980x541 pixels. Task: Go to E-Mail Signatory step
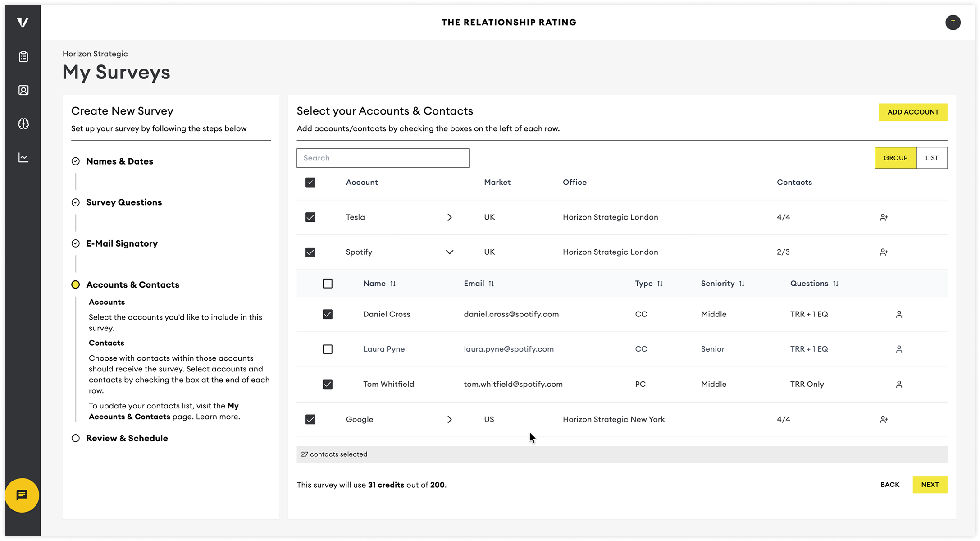pos(122,243)
